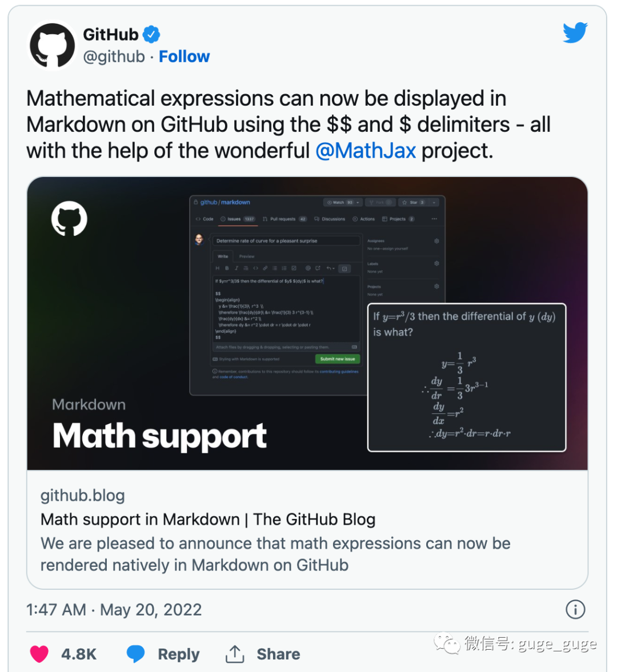The image size is (617, 672).
Task: Click the Labels gear icon
Action: (436, 264)
